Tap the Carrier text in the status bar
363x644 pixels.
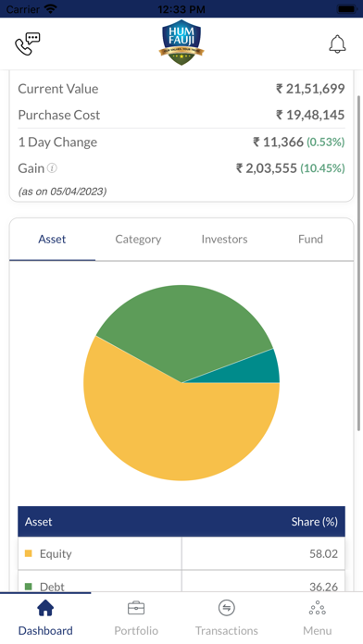click(22, 9)
